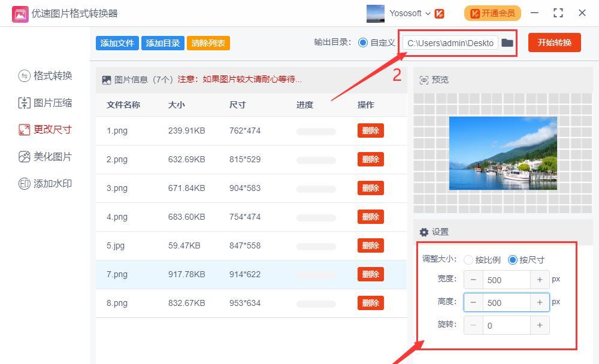The image size is (599, 364).
Task: Increase 旋转 with plus button
Action: click(x=540, y=326)
